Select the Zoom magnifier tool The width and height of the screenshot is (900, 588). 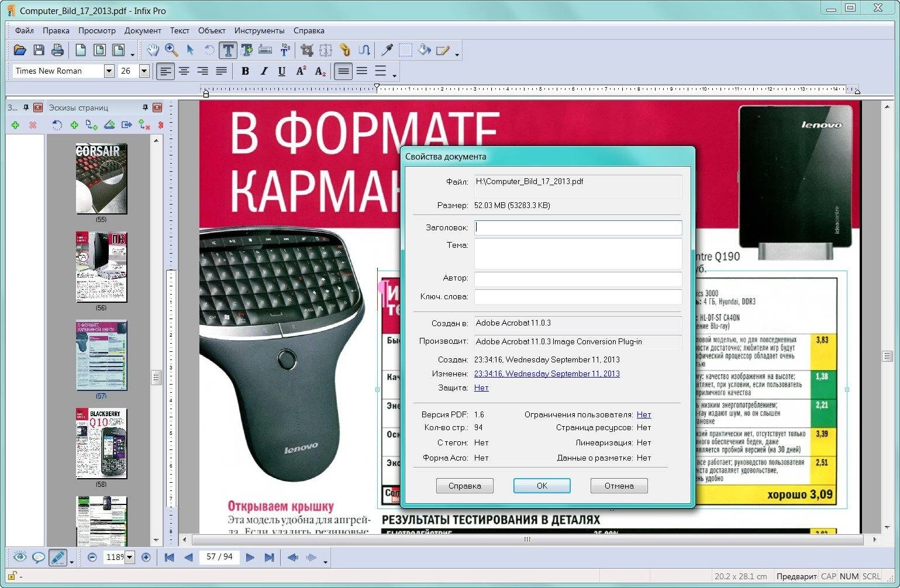(x=171, y=50)
